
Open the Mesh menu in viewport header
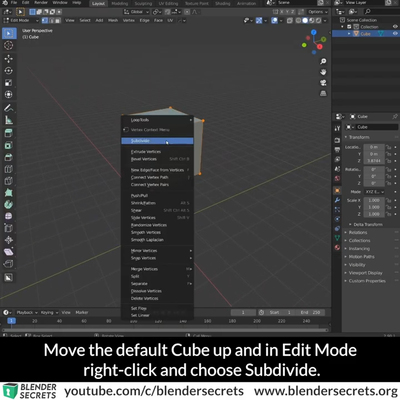(113, 20)
